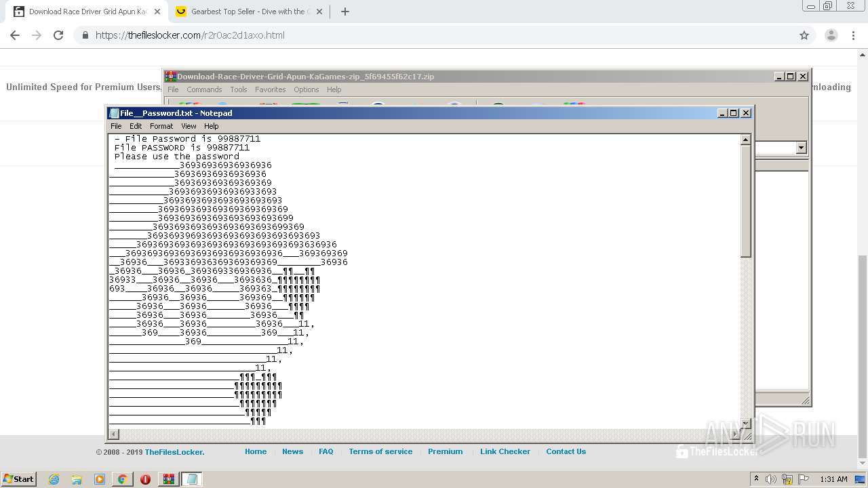Open the WinRAR Commands menu
868x488 pixels.
[x=204, y=89]
